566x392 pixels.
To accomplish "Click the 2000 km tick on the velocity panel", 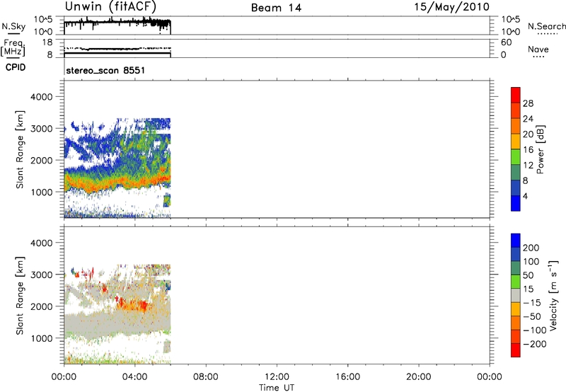I will [x=41, y=306].
